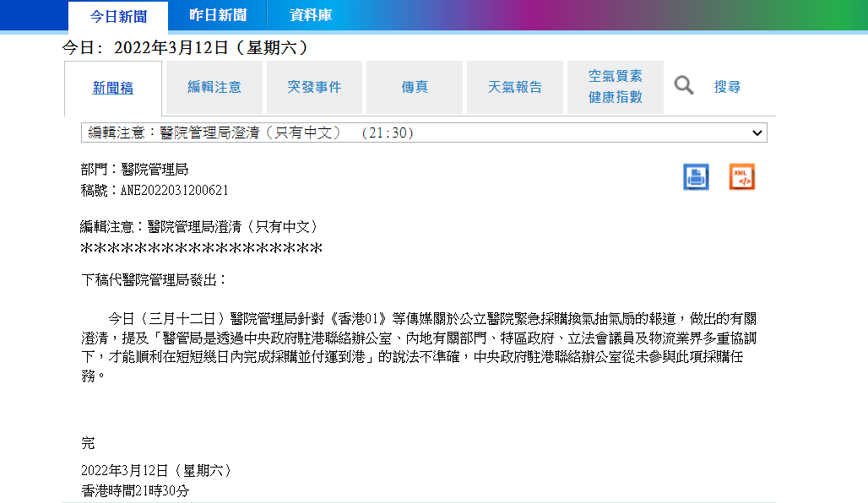Click the timestamp 香港時間21時30分

(x=135, y=491)
